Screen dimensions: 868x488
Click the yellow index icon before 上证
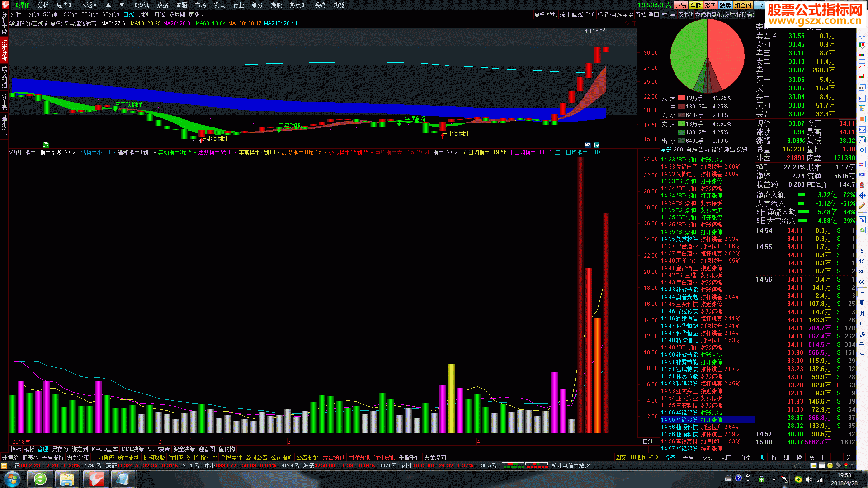pos(4,465)
